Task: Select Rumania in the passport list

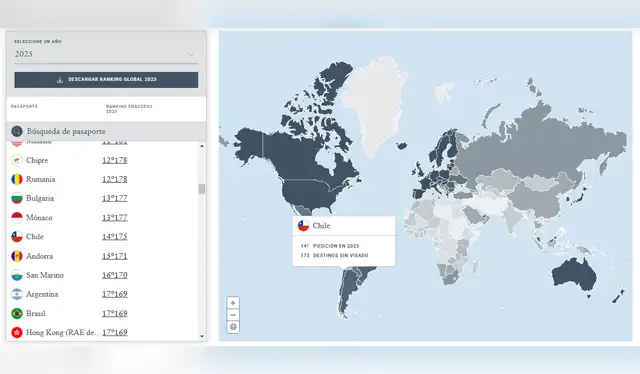Action: click(40, 179)
